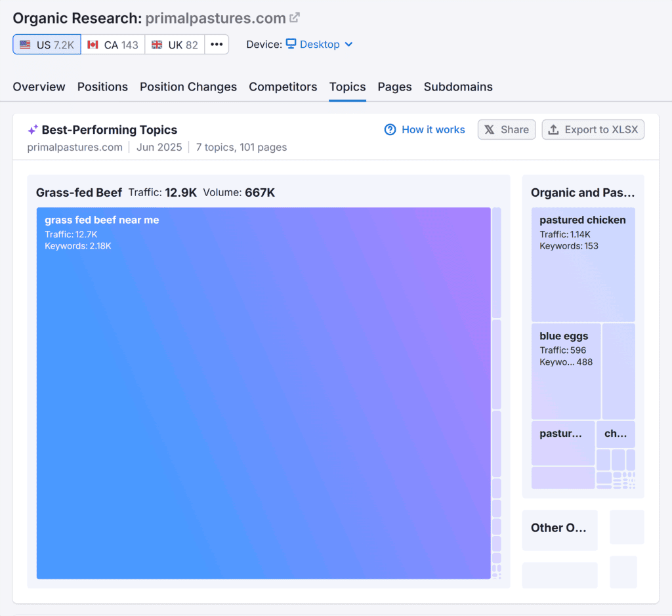This screenshot has height=616, width=672.
Task: Click the question mark icon beside How it works
Action: [389, 129]
